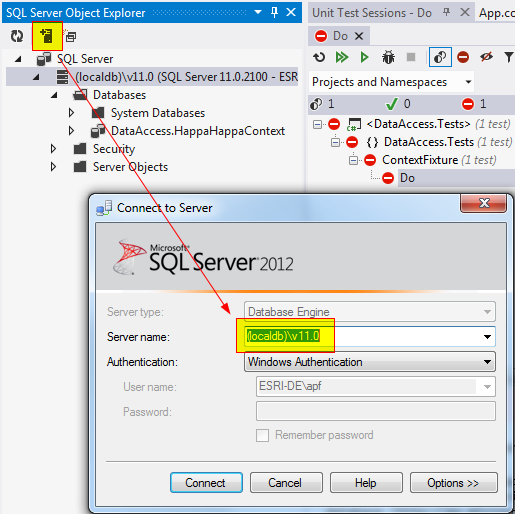Open the Authentication dropdown
515x514 pixels.
click(370, 362)
